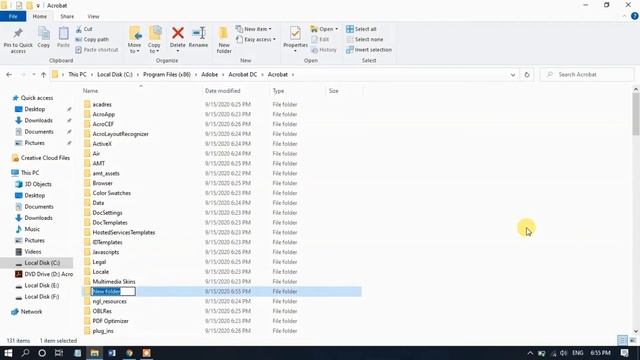Viewport: 640px width, 360px height.
Task: Navigate to Program Files (x86) breadcrumb
Action: (167, 75)
